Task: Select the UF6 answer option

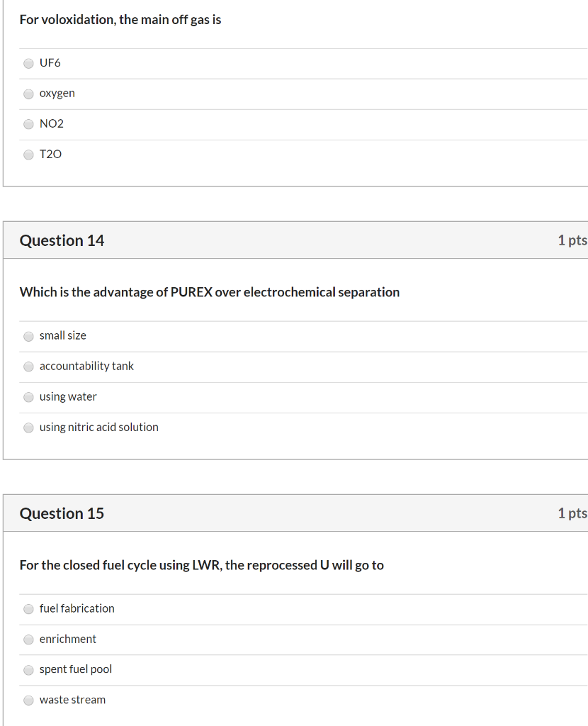Action: (28, 63)
